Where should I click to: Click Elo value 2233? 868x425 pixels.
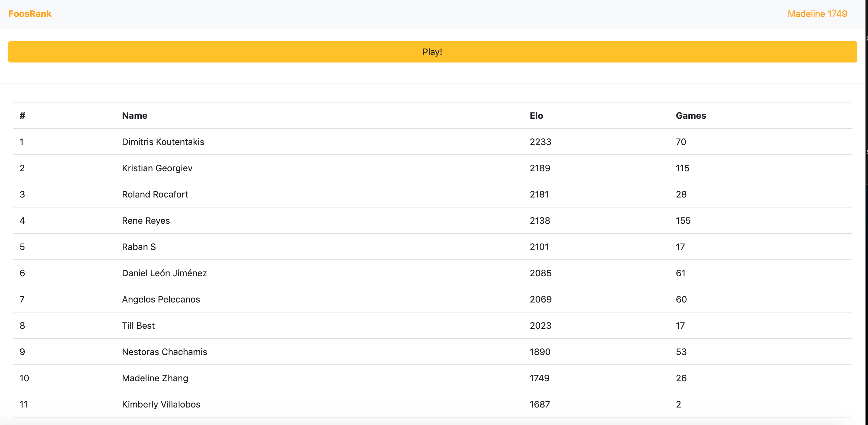point(540,142)
